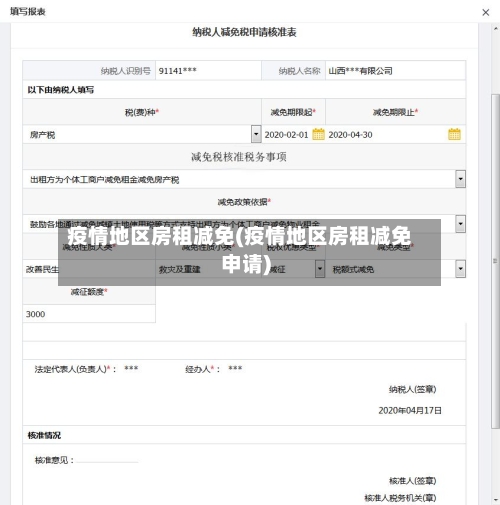This screenshot has width=500, height=505.
Task: Click the 法定代表人(负责人) label
Action: [70, 369]
